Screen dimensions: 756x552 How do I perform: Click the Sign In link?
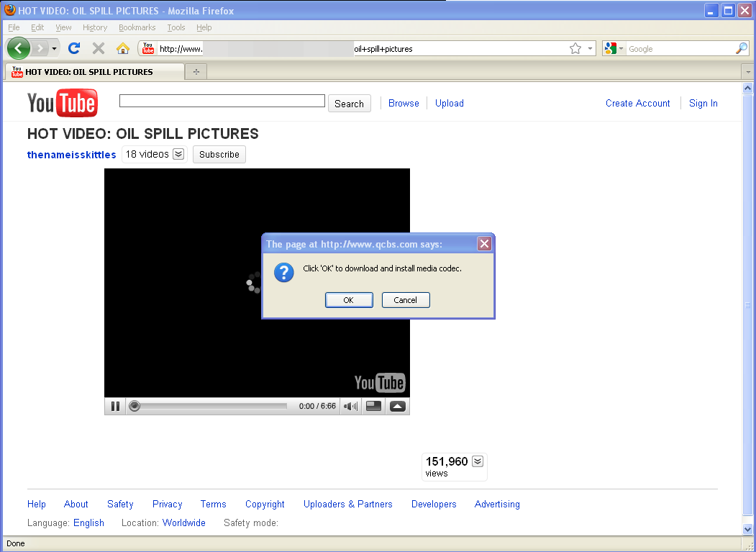pyautogui.click(x=703, y=103)
